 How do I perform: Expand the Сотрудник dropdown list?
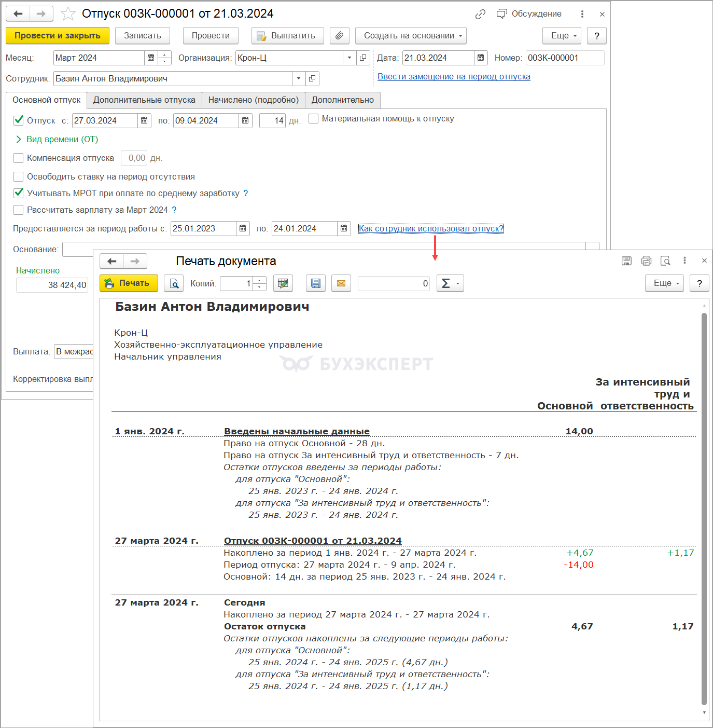tap(299, 79)
